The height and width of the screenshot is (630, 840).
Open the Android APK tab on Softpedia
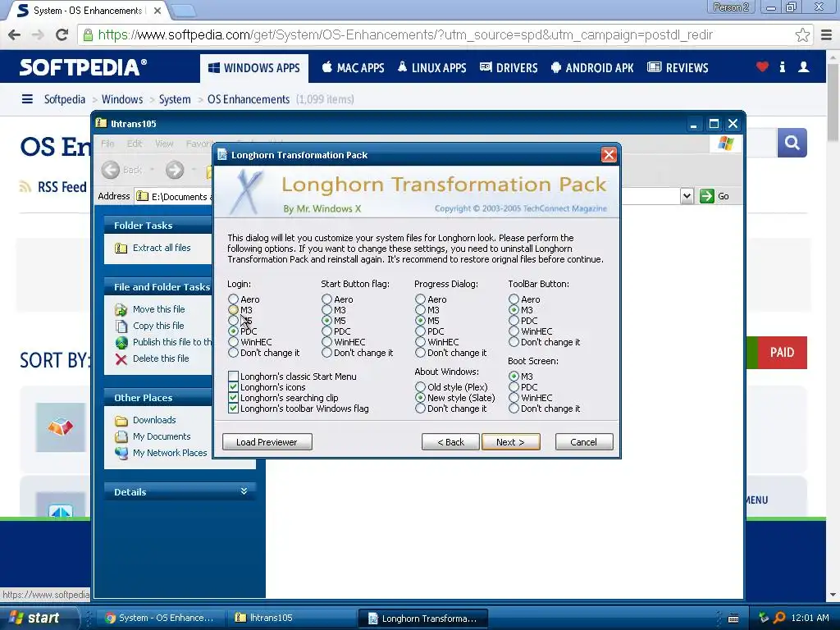click(592, 68)
